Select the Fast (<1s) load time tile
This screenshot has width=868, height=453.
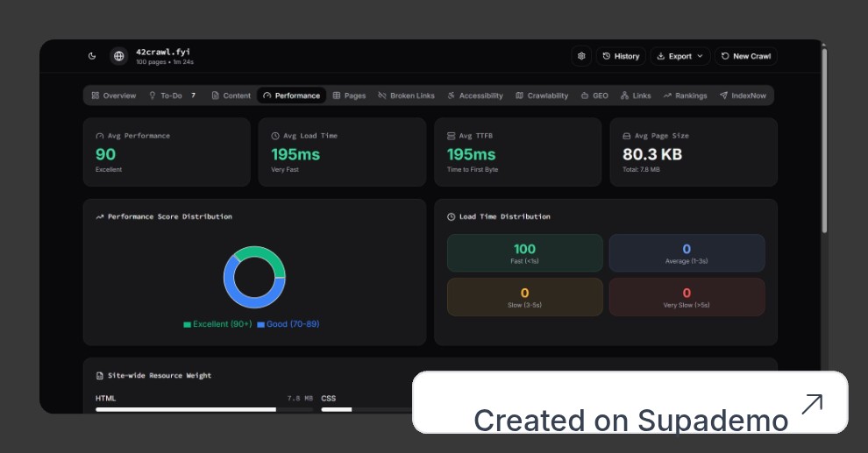pos(524,253)
